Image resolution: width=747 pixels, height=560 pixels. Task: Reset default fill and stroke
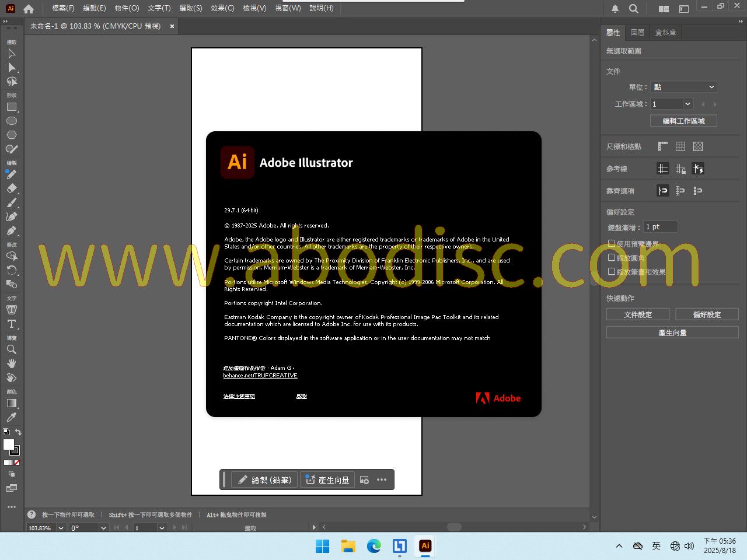(x=6, y=432)
